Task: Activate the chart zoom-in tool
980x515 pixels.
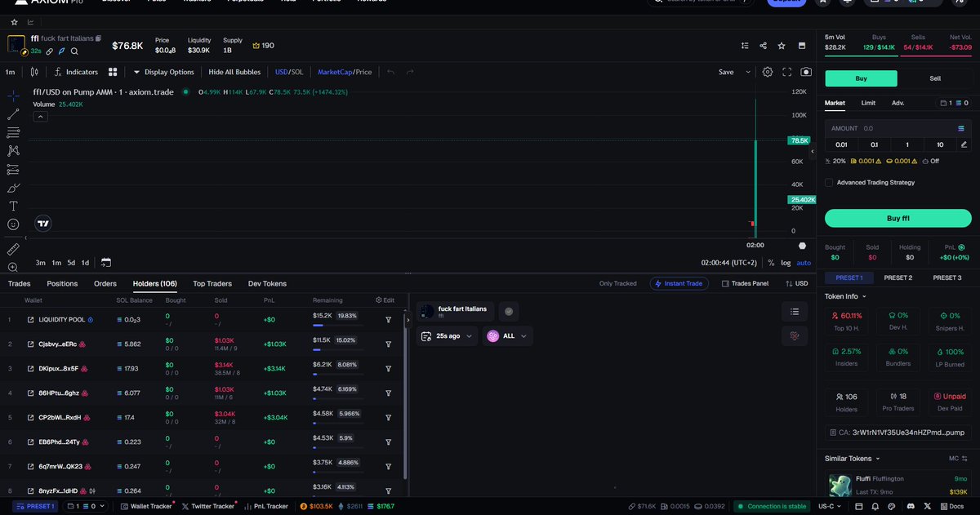Action: 13,267
